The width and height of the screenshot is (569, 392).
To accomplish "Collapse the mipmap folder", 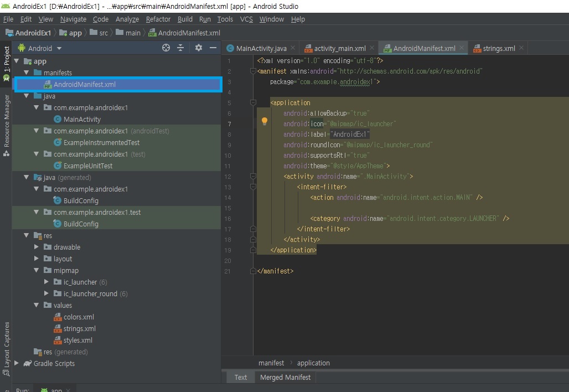I will tap(37, 270).
